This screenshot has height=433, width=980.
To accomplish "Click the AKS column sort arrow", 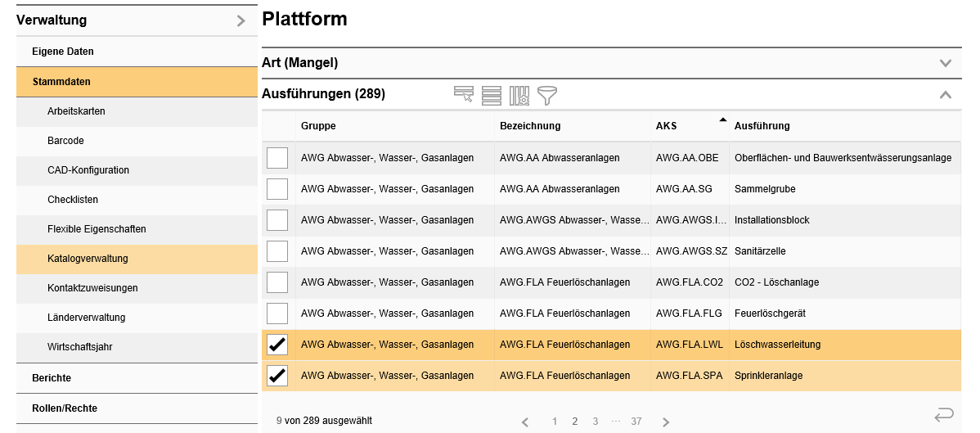I will click(722, 120).
